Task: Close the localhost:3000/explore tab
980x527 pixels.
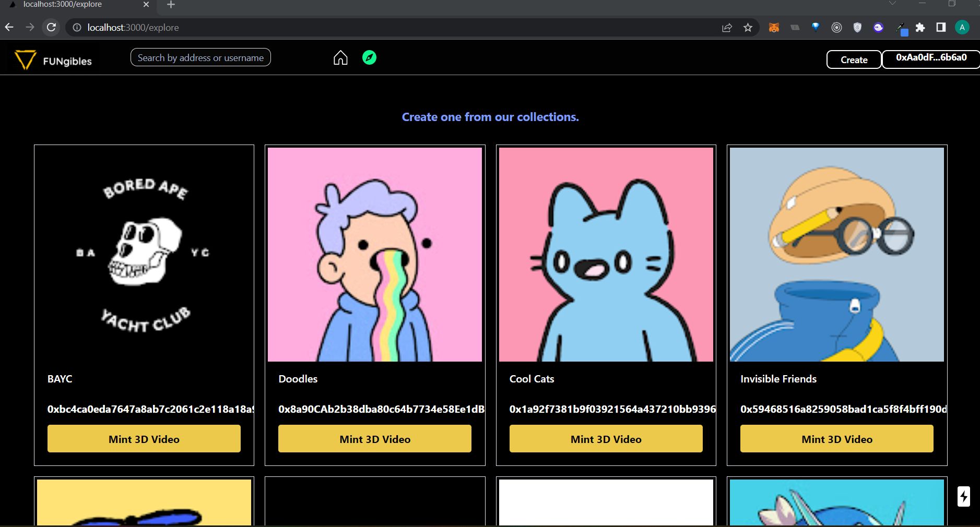Action: click(x=146, y=4)
